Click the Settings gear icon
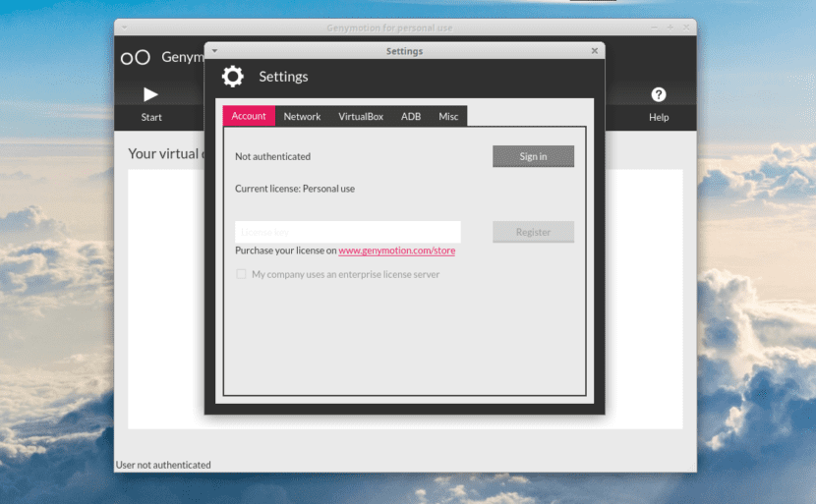 233,77
